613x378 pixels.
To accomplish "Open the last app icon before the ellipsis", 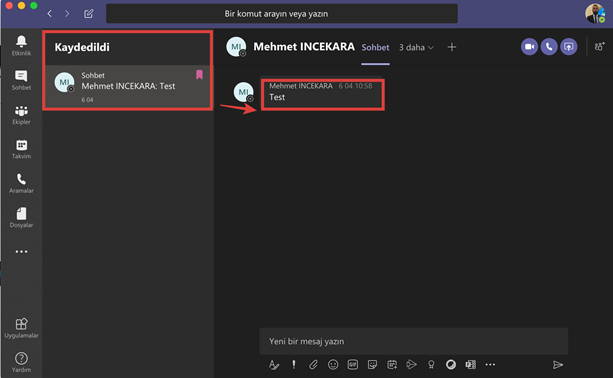I will (471, 365).
